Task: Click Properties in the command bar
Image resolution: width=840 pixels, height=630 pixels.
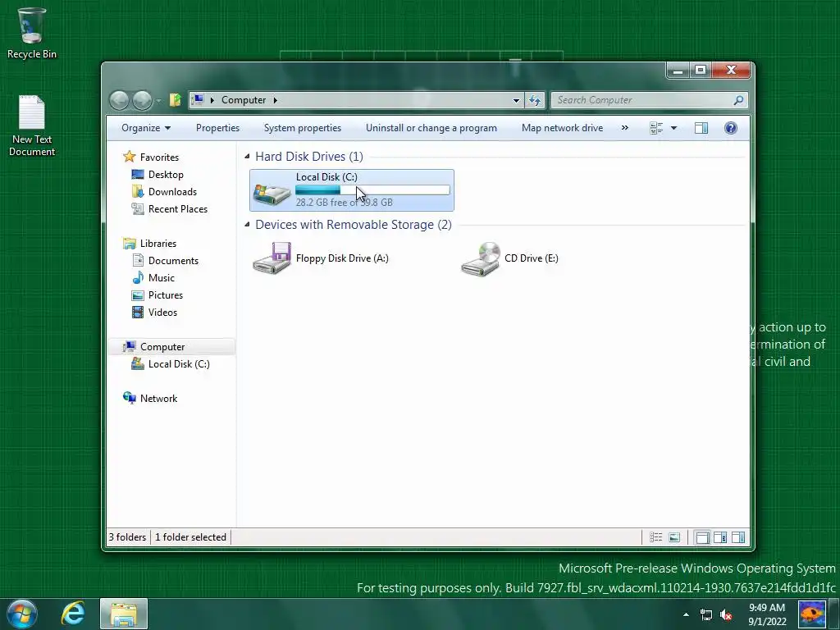Action: coord(217,128)
